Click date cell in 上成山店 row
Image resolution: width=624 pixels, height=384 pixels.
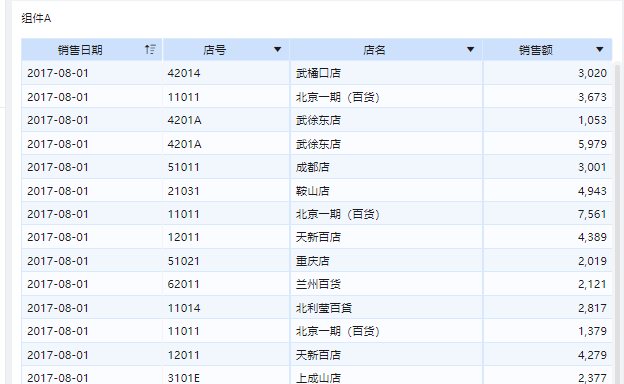[x=92, y=376]
